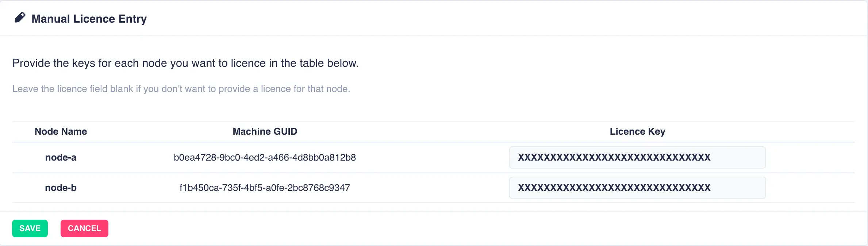Place cursor at start of node-a licence key text
868x246 pixels.
tap(518, 157)
